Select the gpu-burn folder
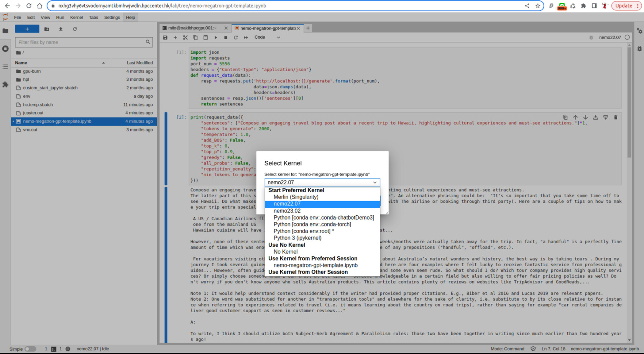 pos(84,71)
